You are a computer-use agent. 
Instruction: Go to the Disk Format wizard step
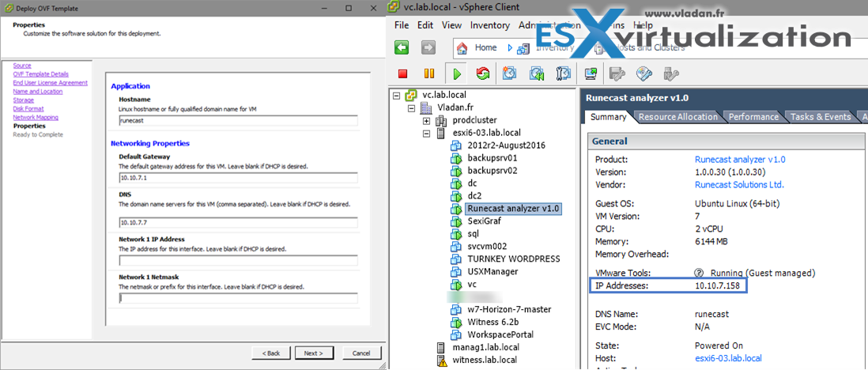click(x=28, y=108)
